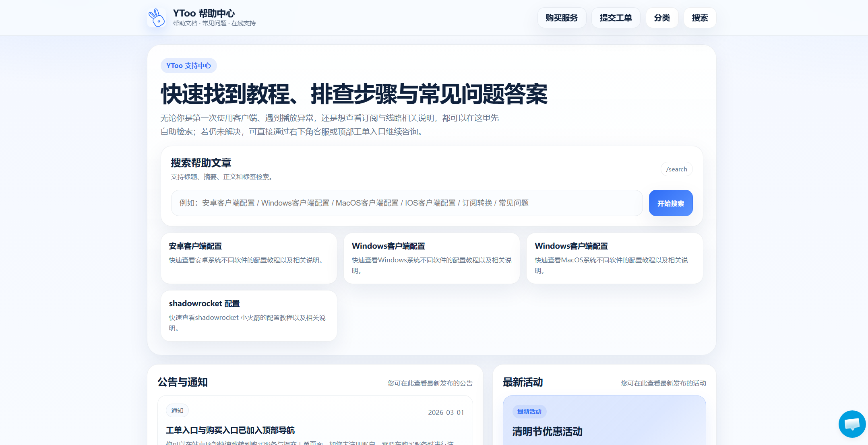Open the 清明节优惠活动 activity card
868x445 pixels.
547,431
